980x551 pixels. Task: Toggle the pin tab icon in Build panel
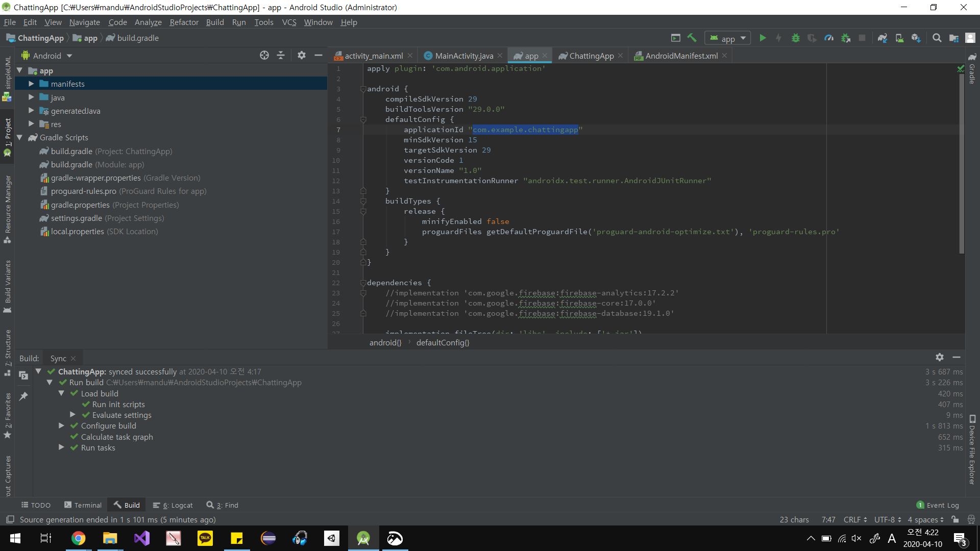point(23,396)
